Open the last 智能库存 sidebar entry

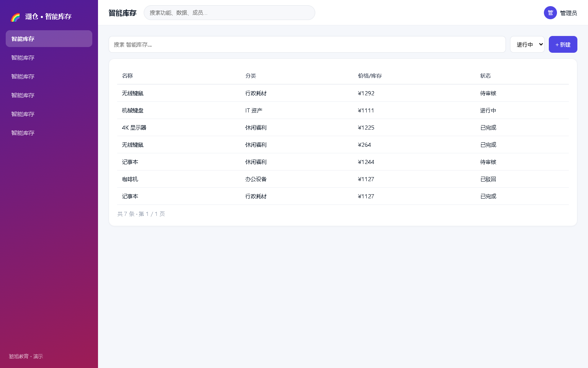49,133
